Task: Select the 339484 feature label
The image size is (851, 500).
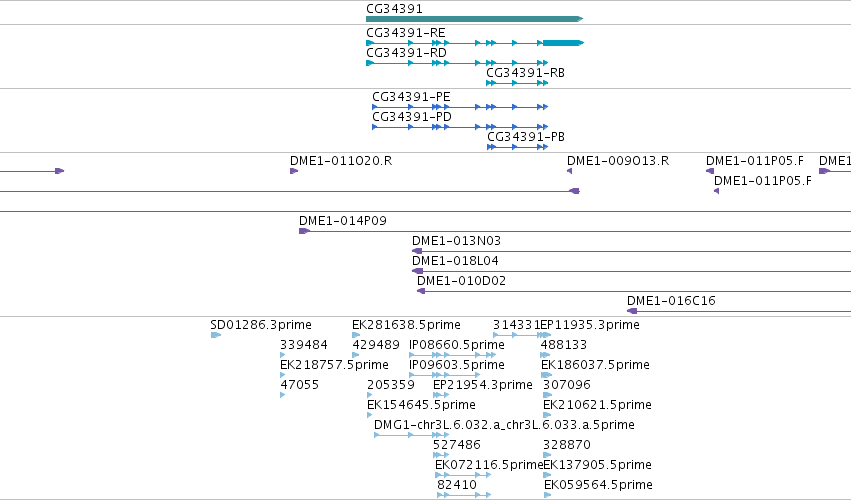Action: pyautogui.click(x=304, y=345)
